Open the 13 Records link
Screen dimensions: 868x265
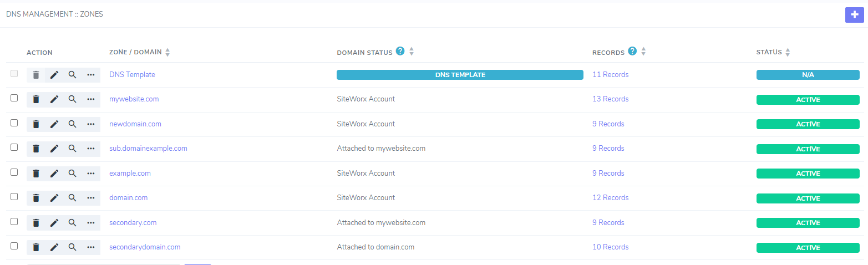point(610,99)
